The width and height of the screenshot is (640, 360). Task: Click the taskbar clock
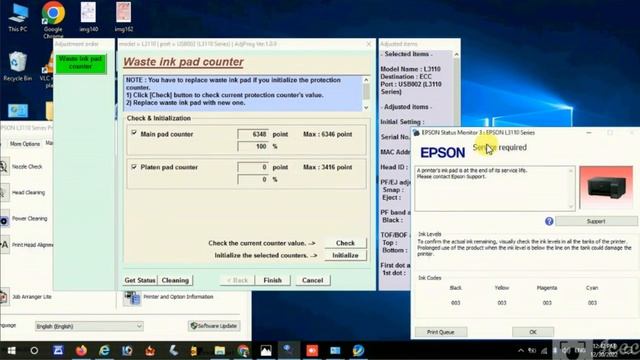[605, 351]
